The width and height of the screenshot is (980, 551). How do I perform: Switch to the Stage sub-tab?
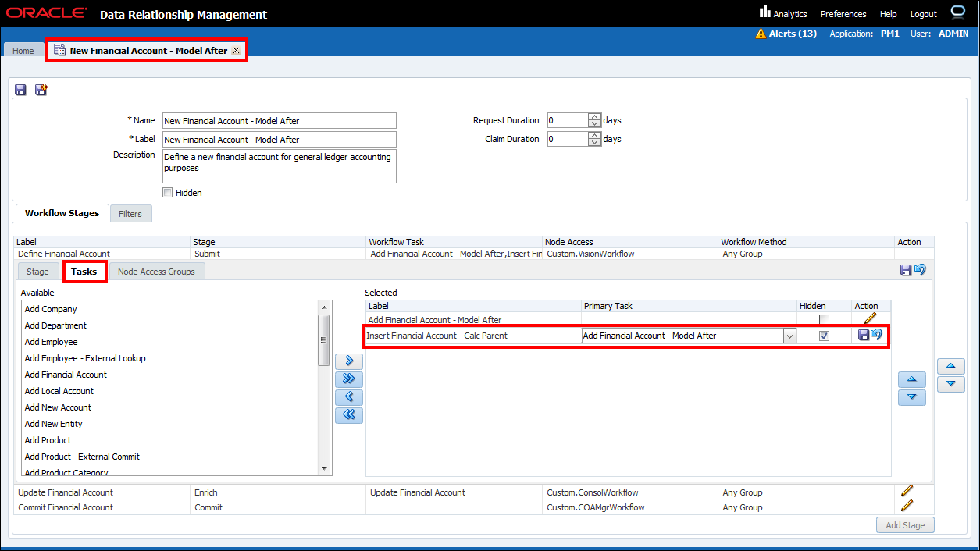(37, 272)
